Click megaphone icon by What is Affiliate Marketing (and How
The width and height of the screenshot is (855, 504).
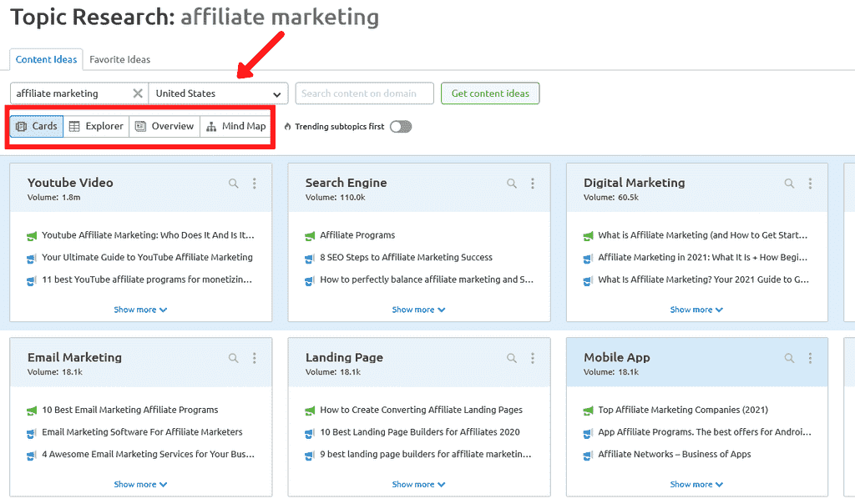588,236
